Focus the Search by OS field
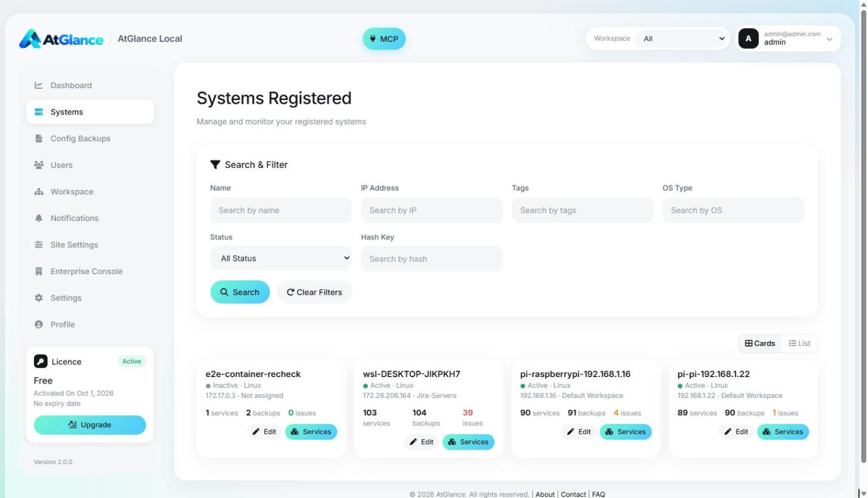The height and width of the screenshot is (498, 868). [x=733, y=210]
